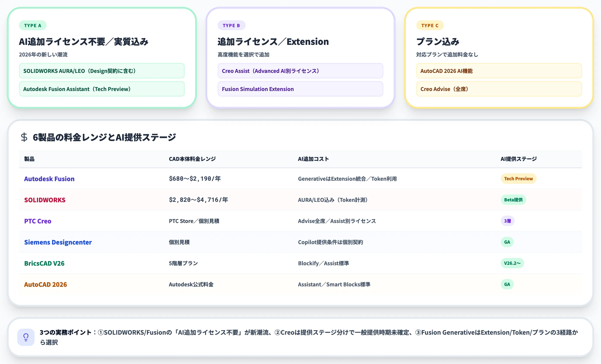The width and height of the screenshot is (601, 364).
Task: Click the AI提供ステージ column header
Action: pos(519,159)
